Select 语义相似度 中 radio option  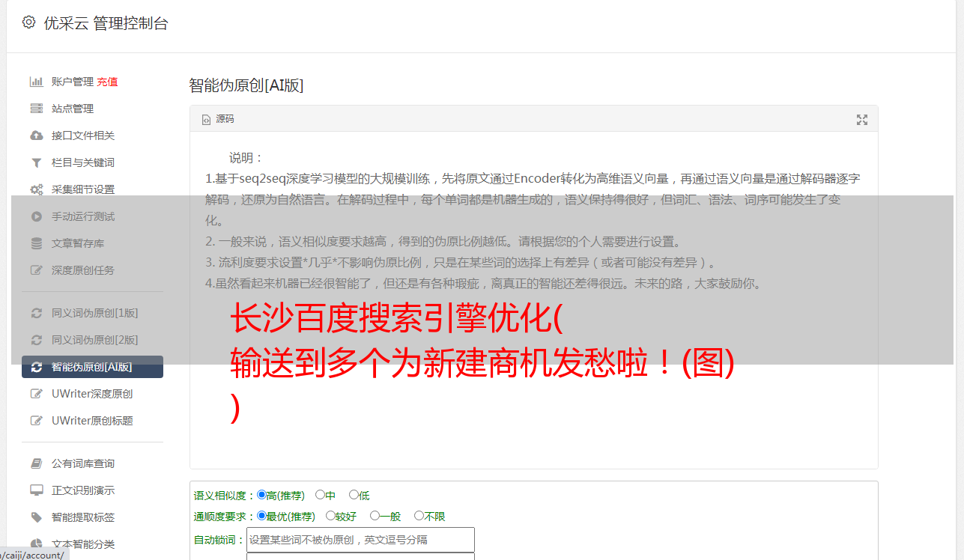tap(320, 495)
